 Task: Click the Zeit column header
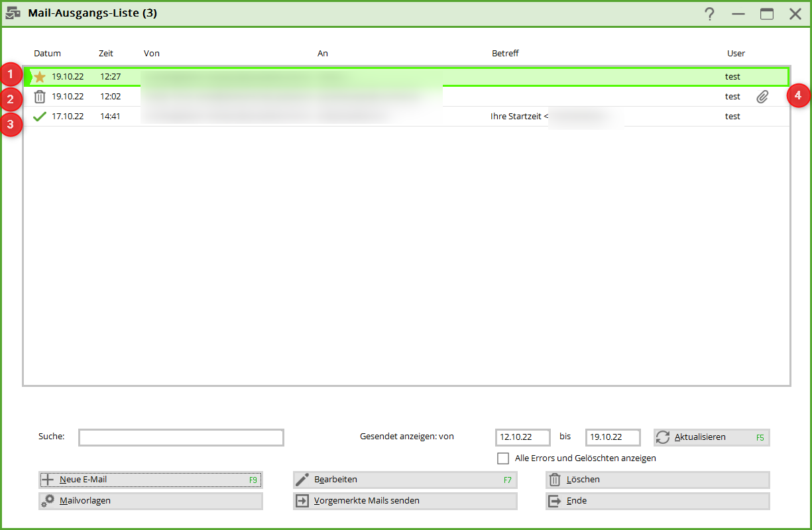[106, 54]
